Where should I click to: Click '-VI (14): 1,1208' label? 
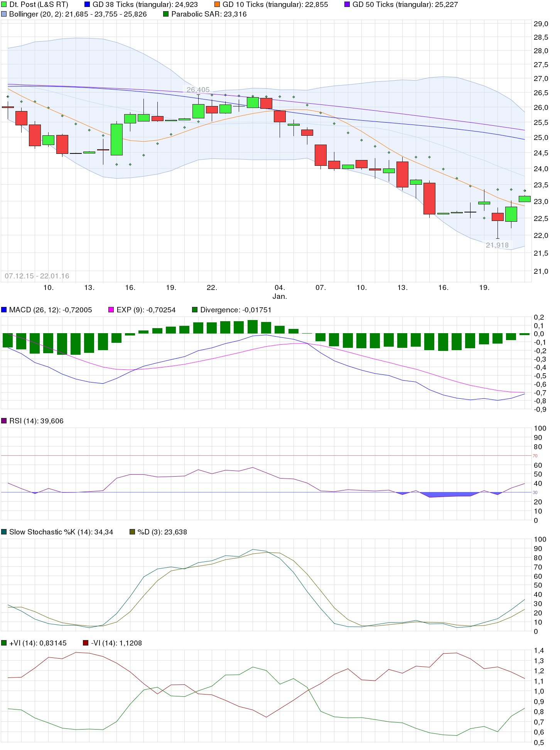pyautogui.click(x=116, y=643)
